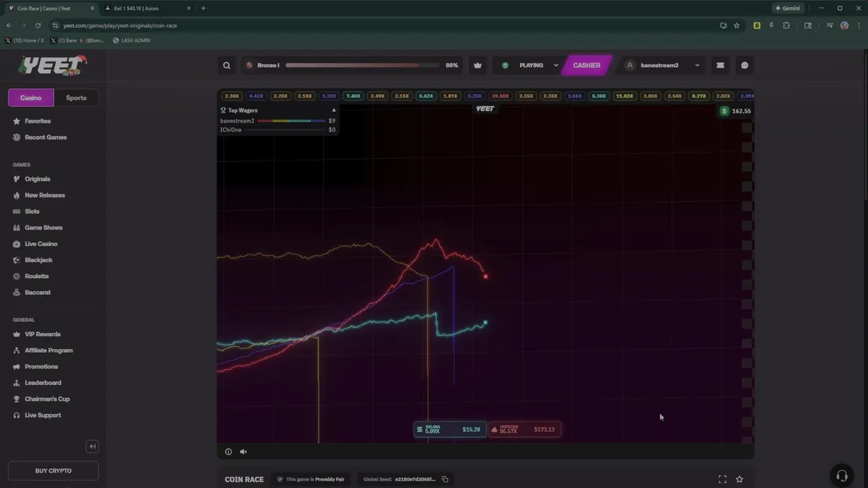Click the game info icon
Viewport: 868px width, 488px height.
coord(229,451)
